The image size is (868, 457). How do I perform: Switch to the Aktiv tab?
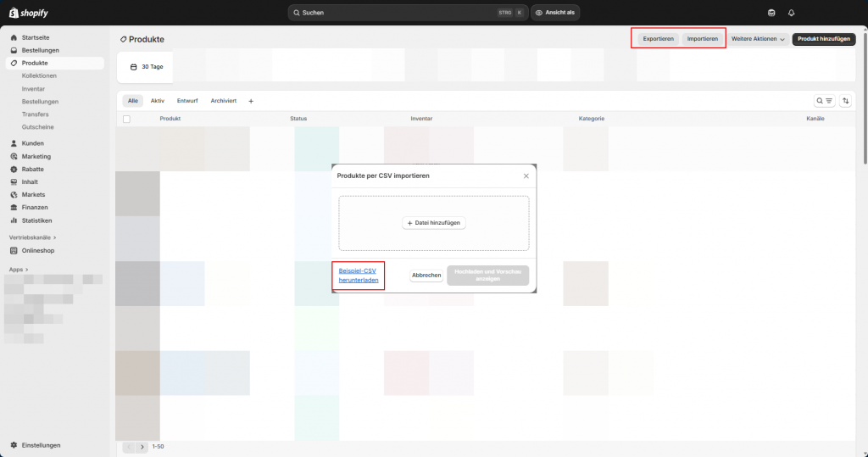157,101
